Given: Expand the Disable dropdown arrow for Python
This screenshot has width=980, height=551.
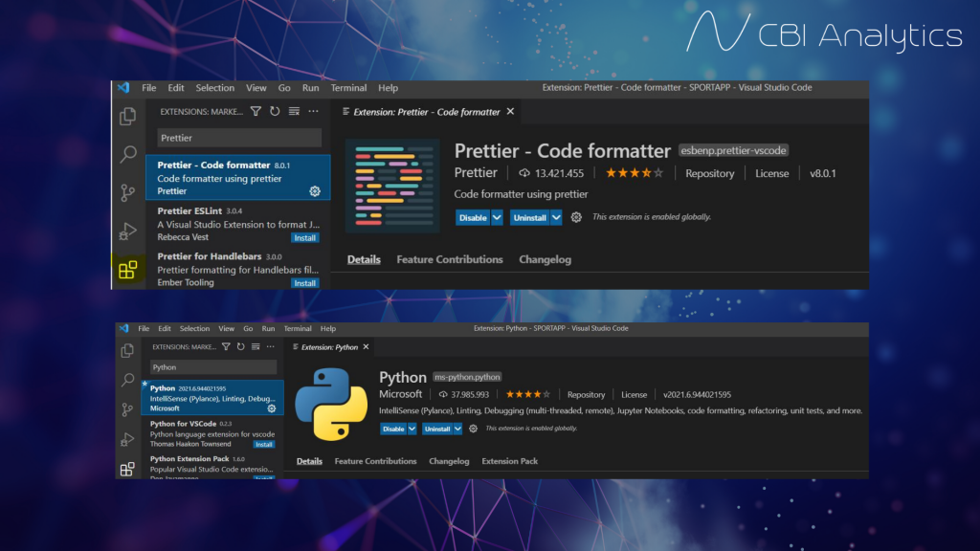Looking at the screenshot, I should pyautogui.click(x=412, y=429).
